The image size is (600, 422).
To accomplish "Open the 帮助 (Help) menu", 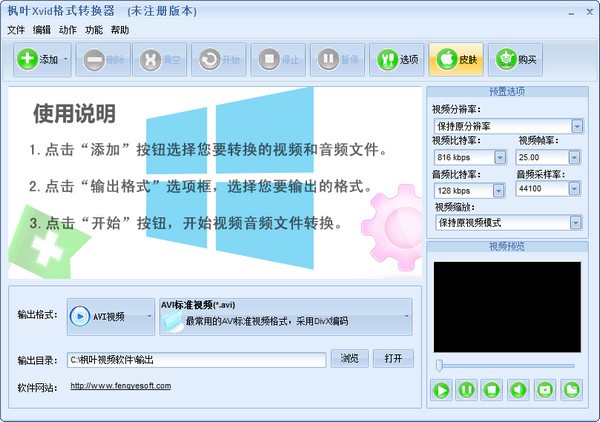I will [120, 30].
